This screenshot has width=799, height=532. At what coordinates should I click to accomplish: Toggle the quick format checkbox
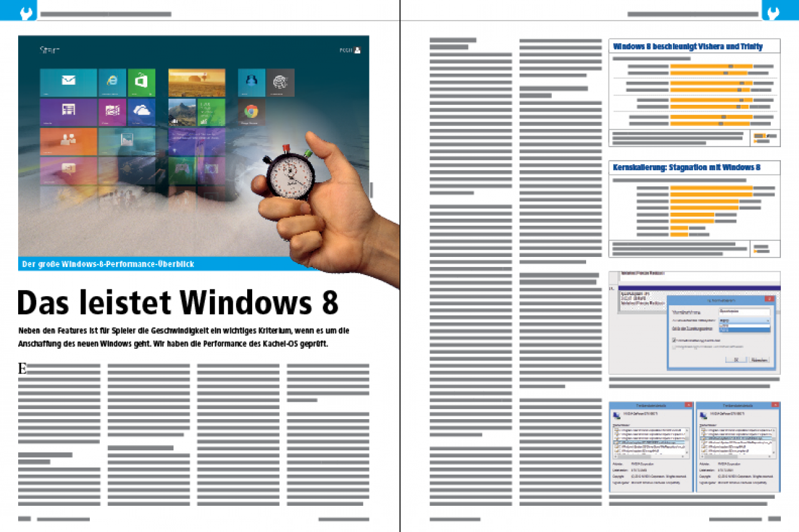(674, 340)
